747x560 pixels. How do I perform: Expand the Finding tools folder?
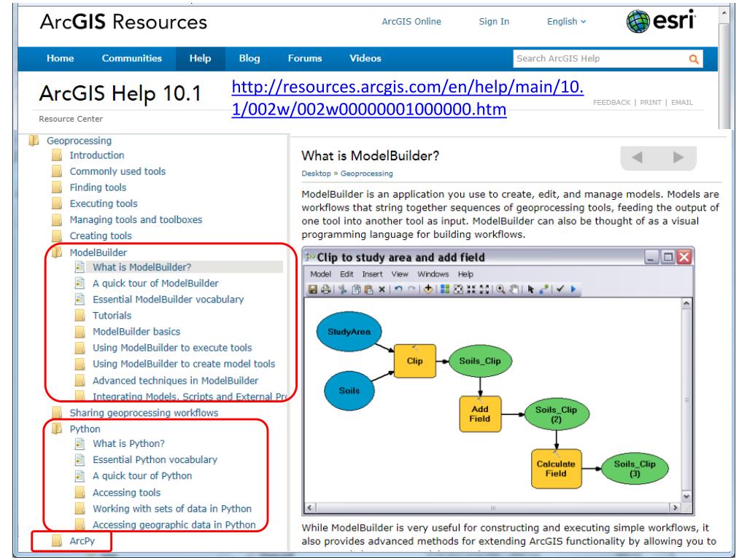(x=57, y=187)
